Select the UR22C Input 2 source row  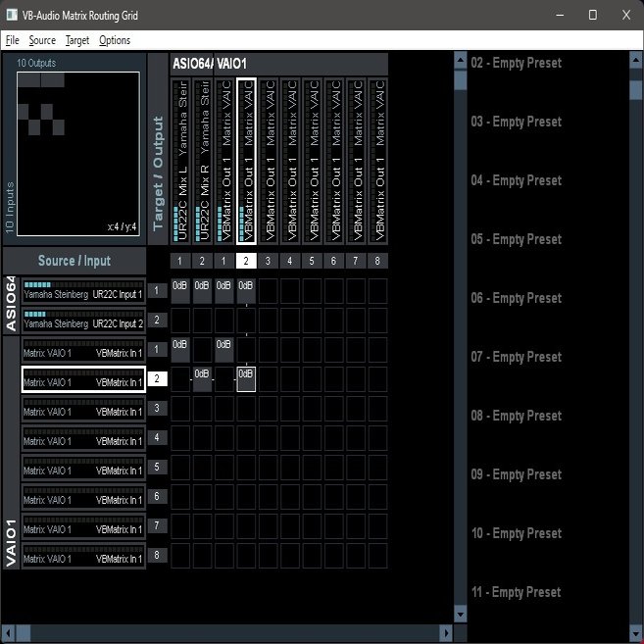(83, 321)
